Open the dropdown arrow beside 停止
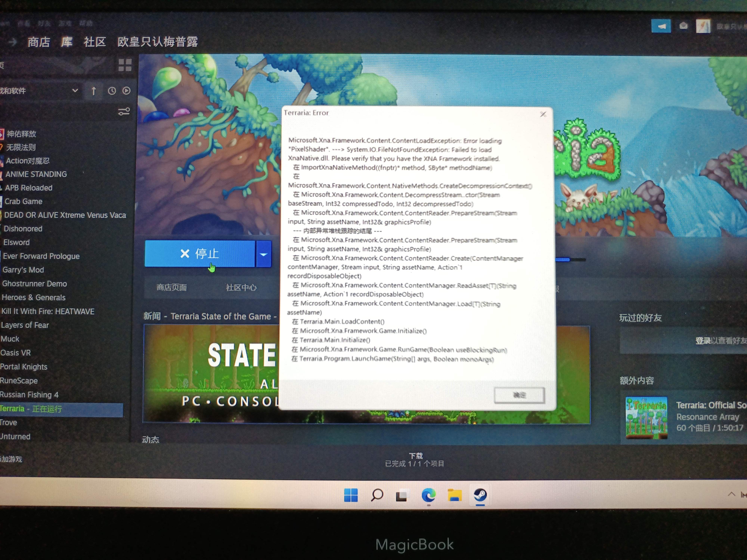Image resolution: width=747 pixels, height=560 pixels. (264, 254)
